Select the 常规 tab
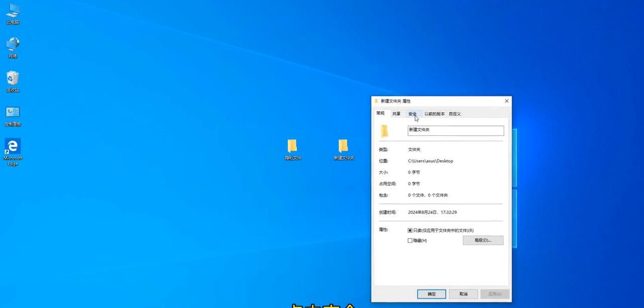 pyautogui.click(x=381, y=113)
